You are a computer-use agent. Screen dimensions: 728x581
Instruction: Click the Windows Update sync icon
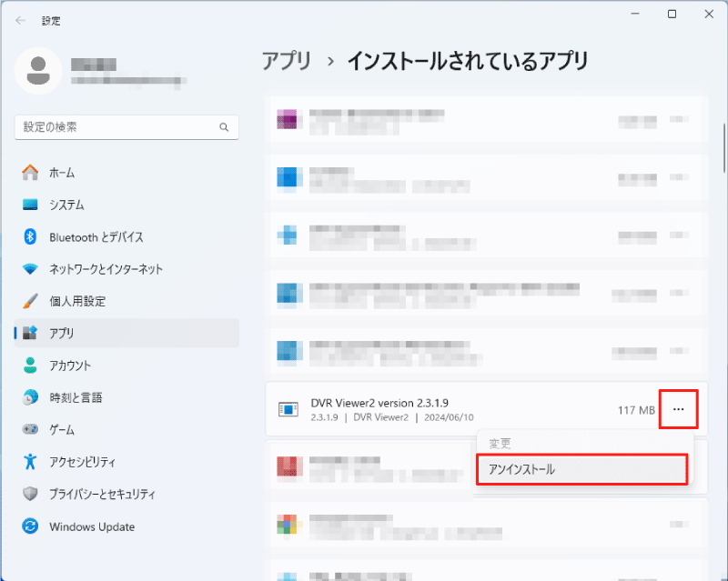pos(31,526)
